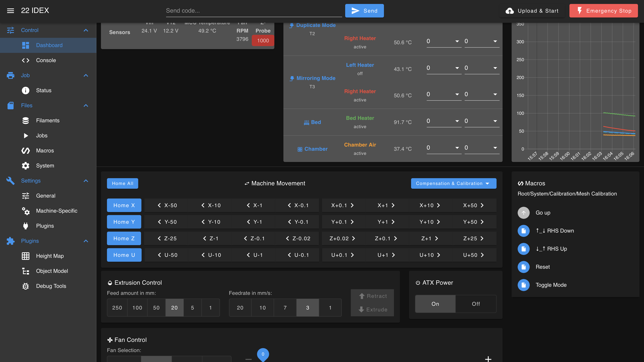
Task: Collapse the Files sidebar section
Action: [86, 105]
